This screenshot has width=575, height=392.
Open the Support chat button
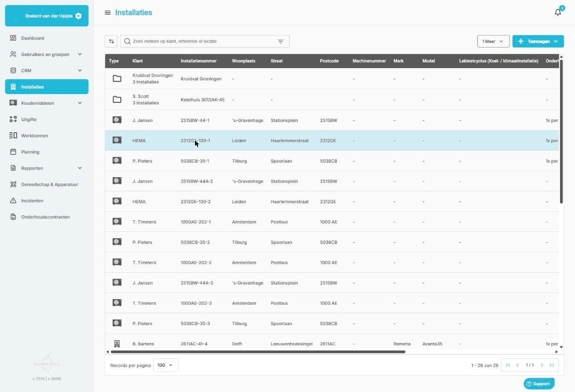tap(539, 383)
